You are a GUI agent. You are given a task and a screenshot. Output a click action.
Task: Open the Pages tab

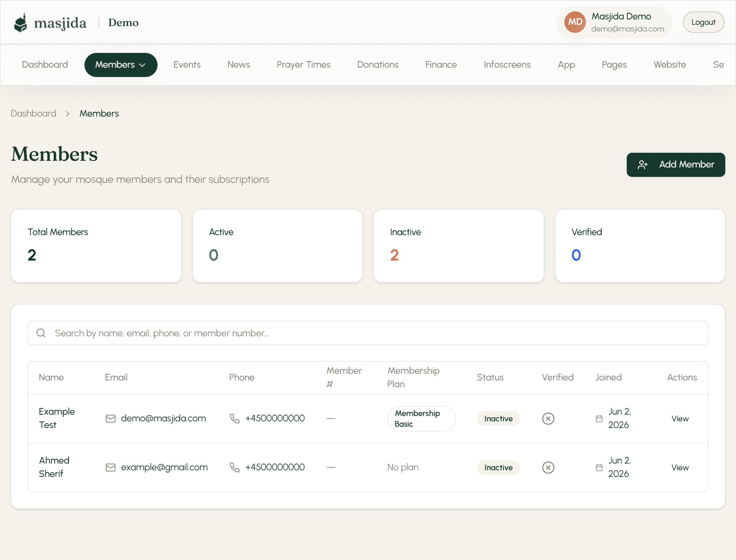[x=614, y=65]
